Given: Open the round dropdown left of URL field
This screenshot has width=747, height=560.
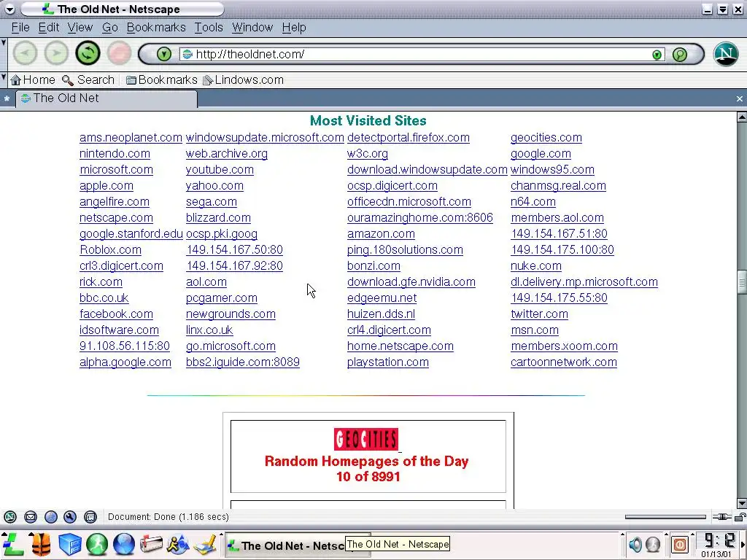Looking at the screenshot, I should click(164, 54).
